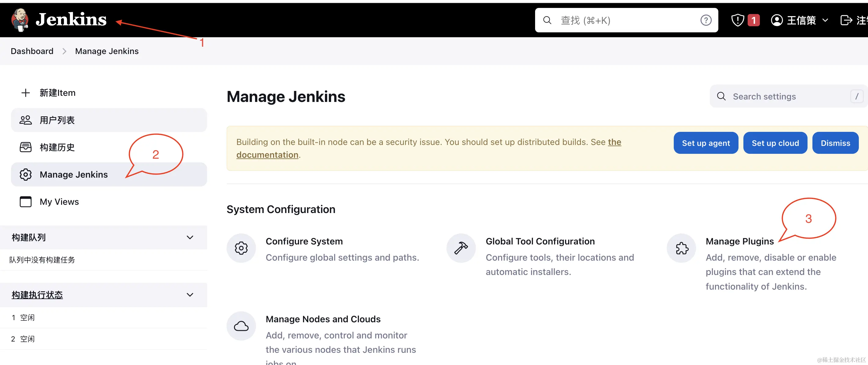Dismiss the security warning banner
868x365 pixels.
point(835,143)
